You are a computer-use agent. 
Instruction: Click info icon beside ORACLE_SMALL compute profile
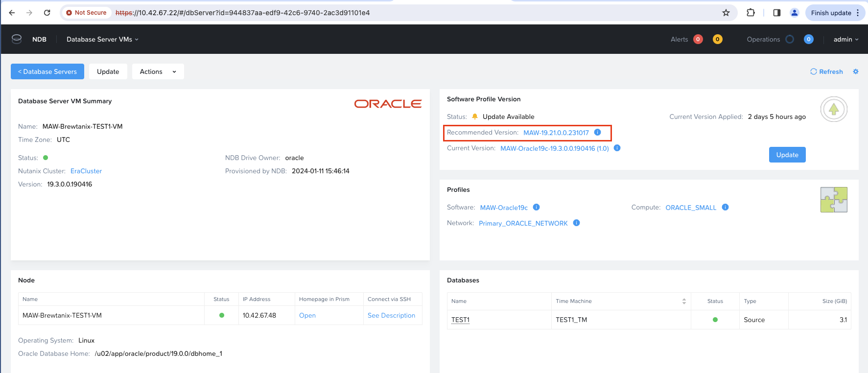[725, 207]
